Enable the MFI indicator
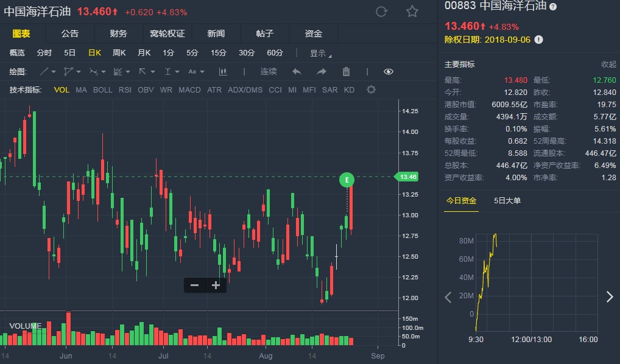This screenshot has width=620, height=364. click(309, 89)
